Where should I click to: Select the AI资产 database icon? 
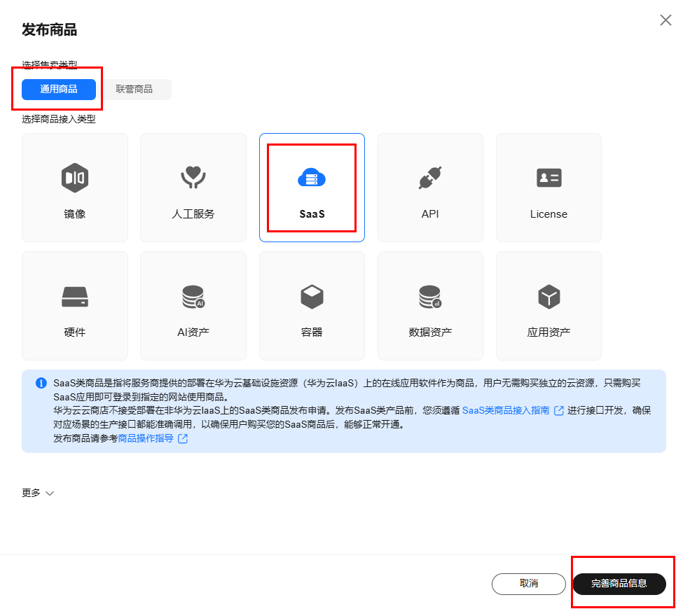(x=193, y=297)
